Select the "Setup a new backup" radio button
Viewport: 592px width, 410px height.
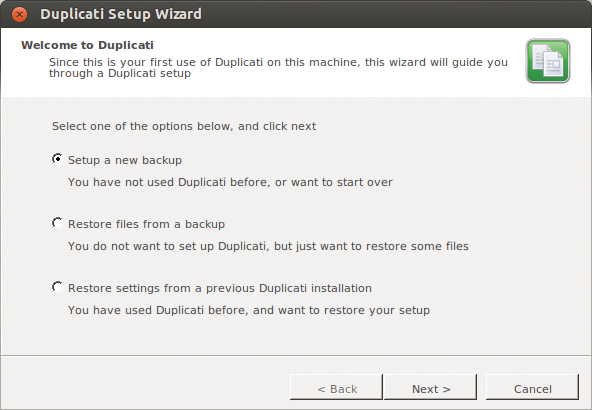(57, 159)
